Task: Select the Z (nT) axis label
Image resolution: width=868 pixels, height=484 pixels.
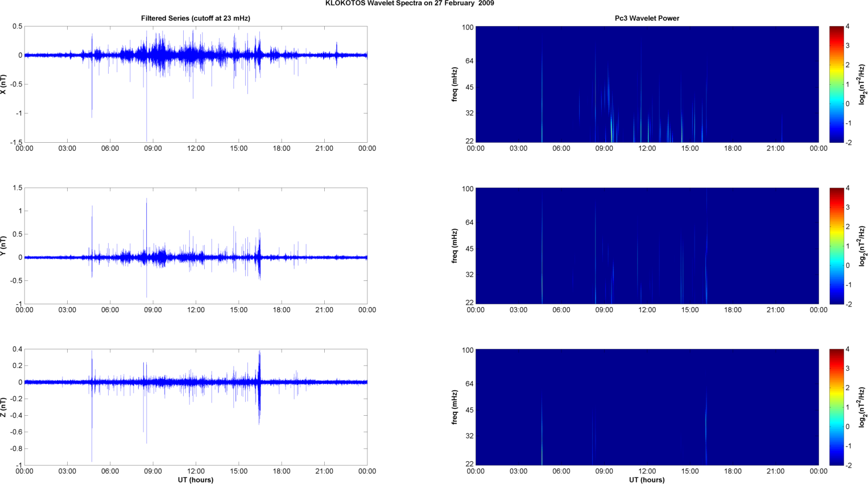Action: click(3, 407)
